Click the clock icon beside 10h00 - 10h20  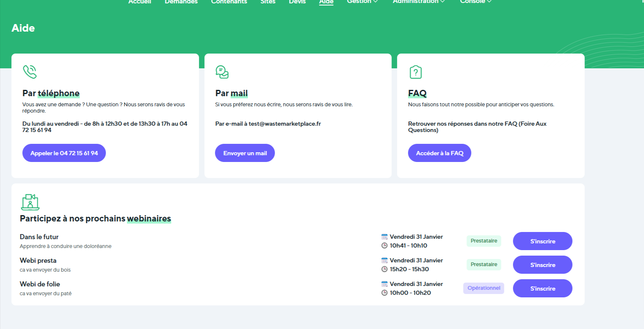tap(384, 293)
